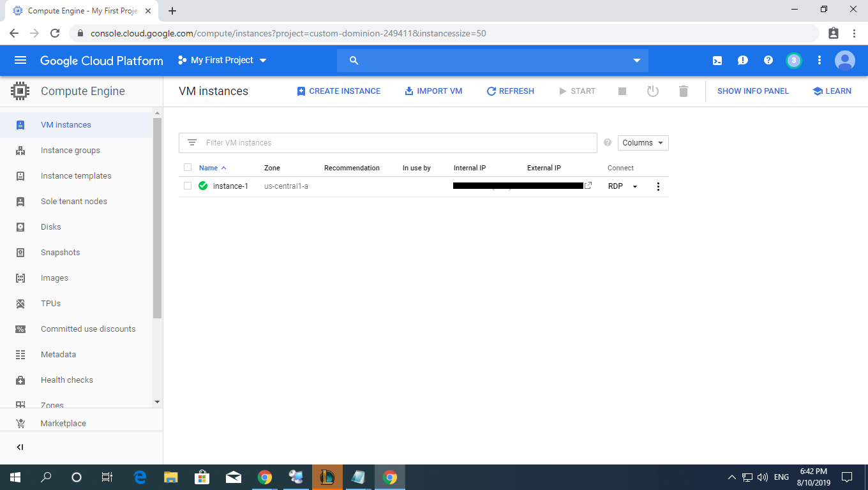Open Committed use discounts in the sidebar
Screen dimensions: 868x490
point(77,329)
